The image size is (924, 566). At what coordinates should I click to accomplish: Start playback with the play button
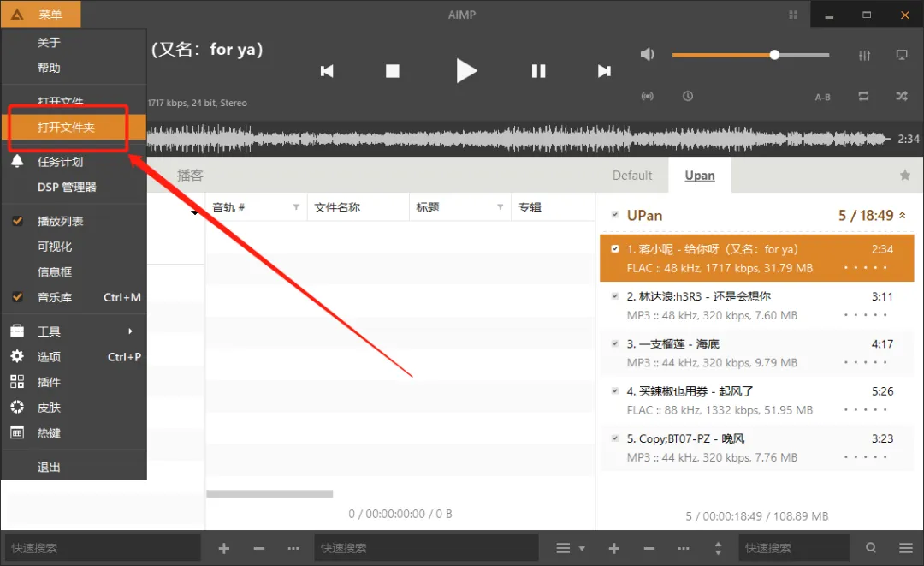(466, 71)
